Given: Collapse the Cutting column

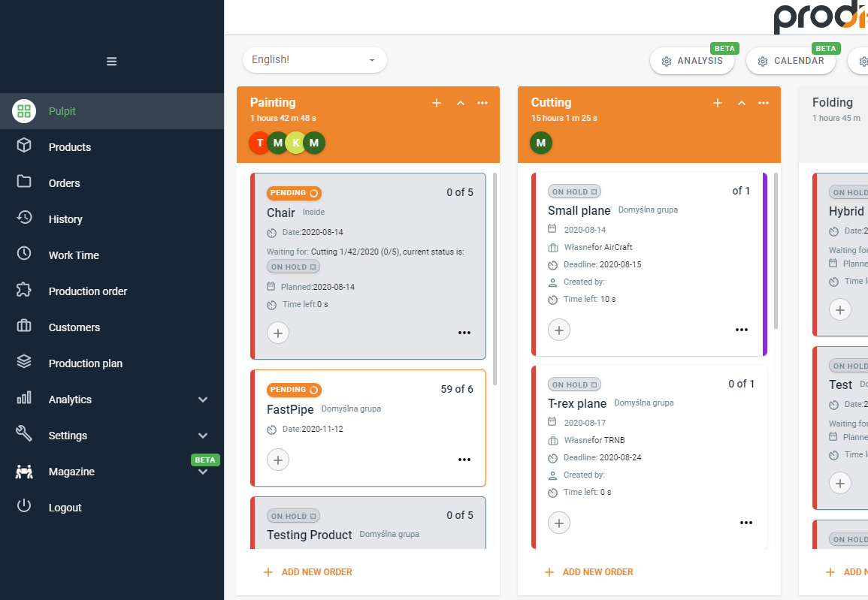Looking at the screenshot, I should (742, 103).
